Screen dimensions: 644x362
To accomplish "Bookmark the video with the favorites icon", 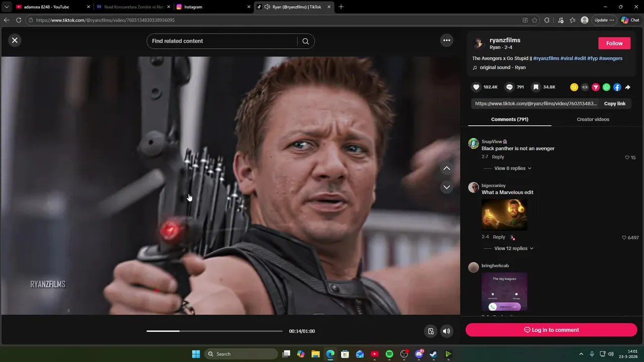I will tap(536, 87).
